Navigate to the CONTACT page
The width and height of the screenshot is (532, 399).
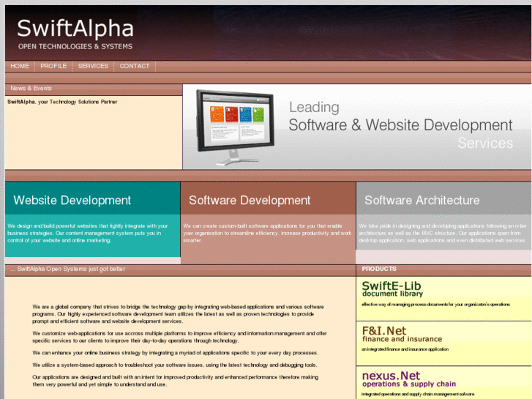point(135,66)
